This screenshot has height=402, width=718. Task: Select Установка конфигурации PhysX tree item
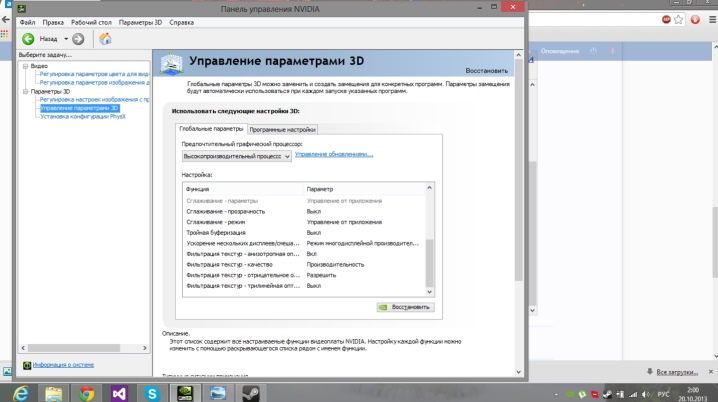(x=83, y=116)
